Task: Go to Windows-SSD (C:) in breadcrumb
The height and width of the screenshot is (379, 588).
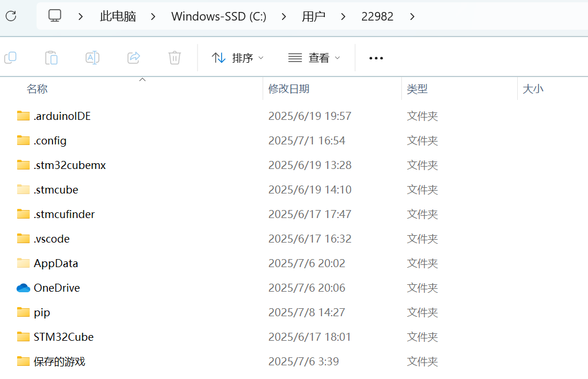Action: [219, 17]
